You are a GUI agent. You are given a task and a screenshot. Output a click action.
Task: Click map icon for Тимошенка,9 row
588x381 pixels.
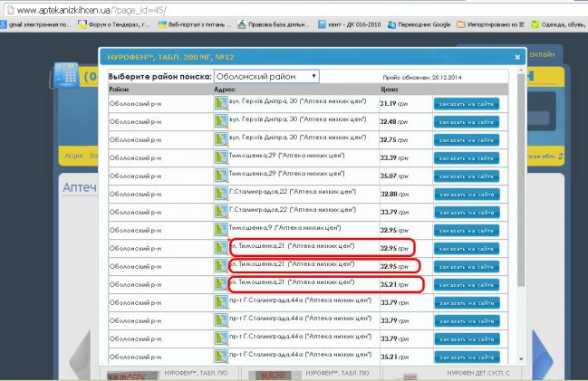click(221, 230)
